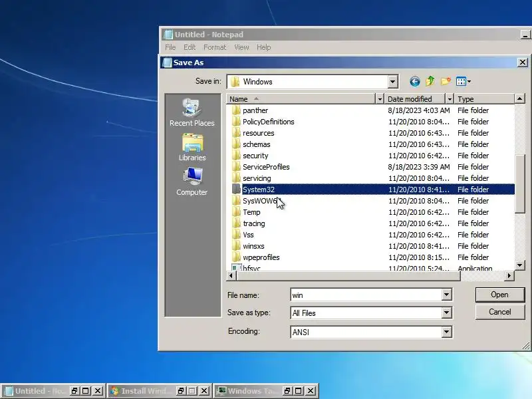532x399 pixels.
Task: Sort by the Name column header
Action: click(301, 99)
